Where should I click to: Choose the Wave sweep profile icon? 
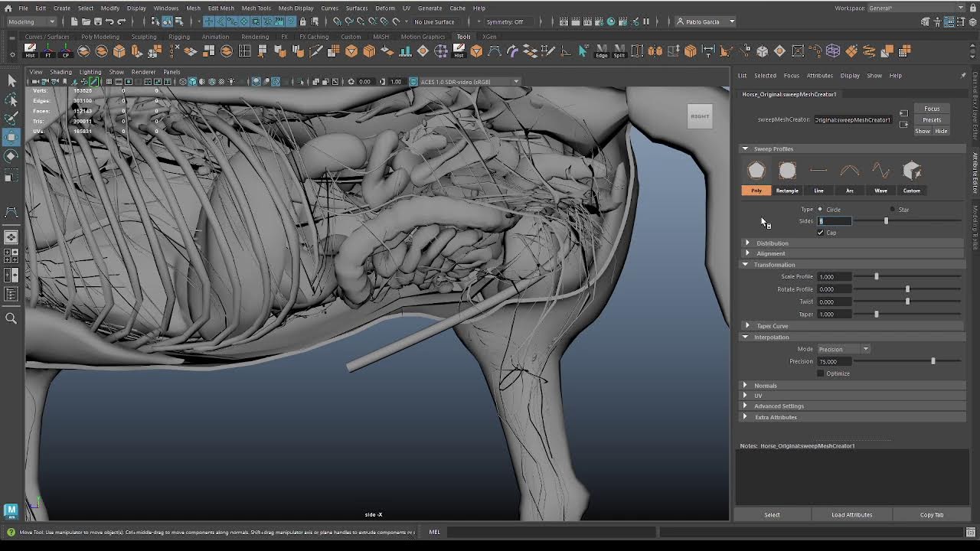click(880, 171)
